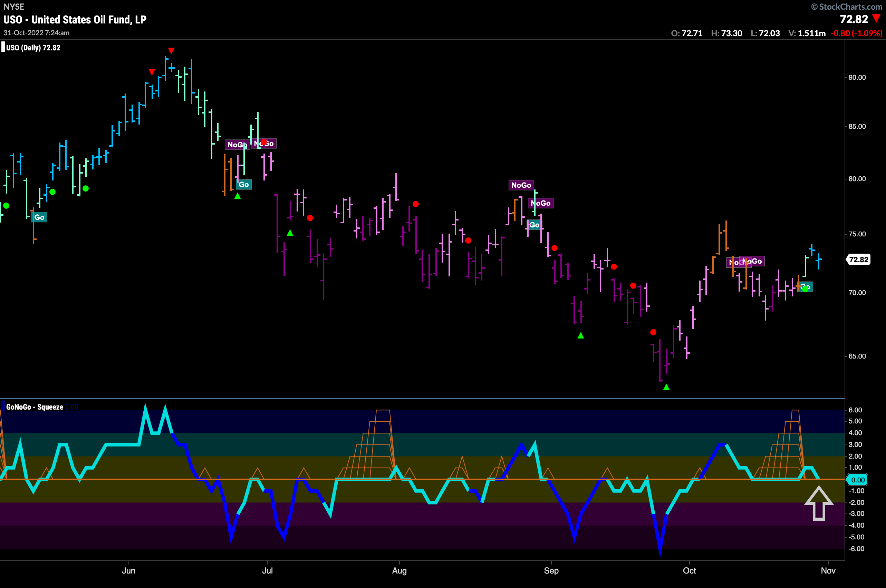Click the open value O: 72.71
886x588 pixels.
687,33
